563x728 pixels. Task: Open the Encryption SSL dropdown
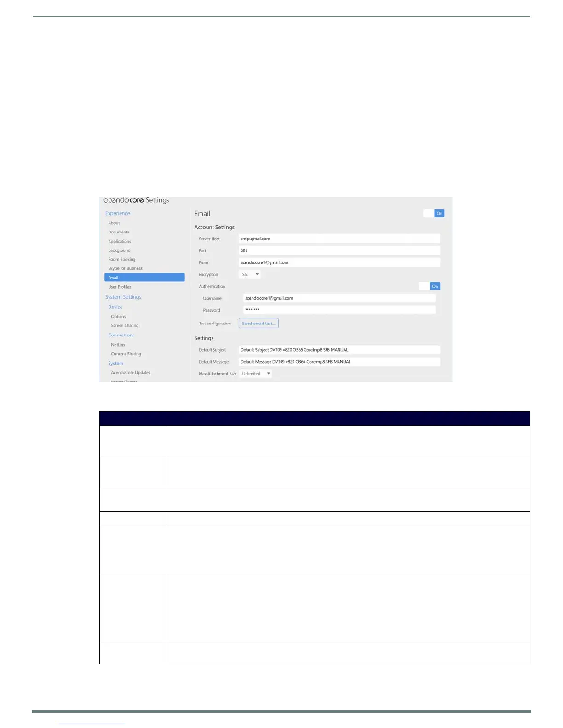(x=250, y=274)
